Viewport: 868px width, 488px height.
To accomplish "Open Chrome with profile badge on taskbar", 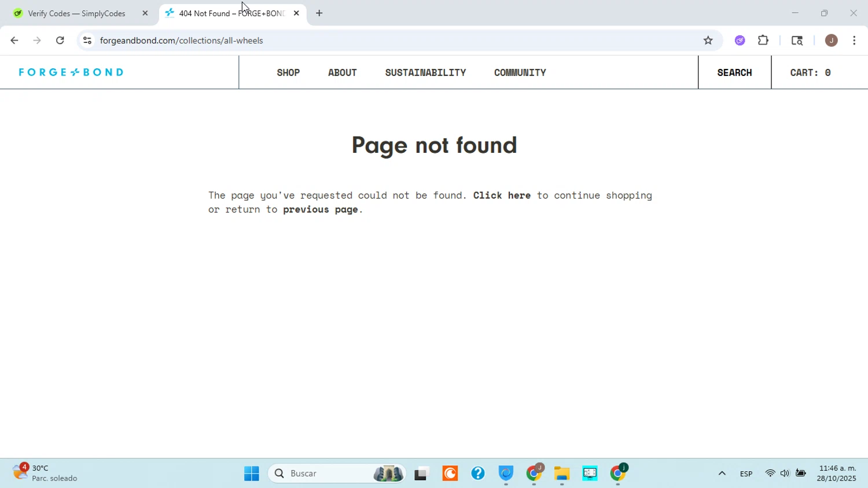I will coord(535,474).
